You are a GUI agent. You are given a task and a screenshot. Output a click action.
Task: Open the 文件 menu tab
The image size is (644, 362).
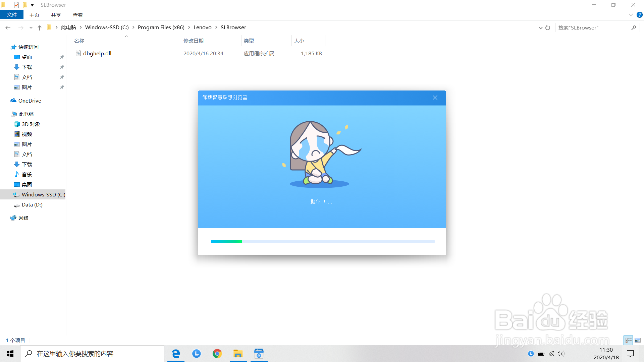click(x=12, y=15)
